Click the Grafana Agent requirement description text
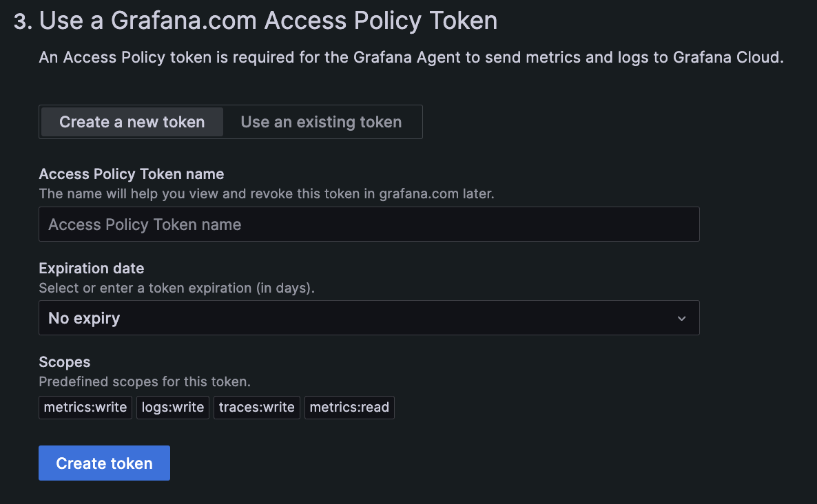The width and height of the screenshot is (817, 504). click(411, 58)
